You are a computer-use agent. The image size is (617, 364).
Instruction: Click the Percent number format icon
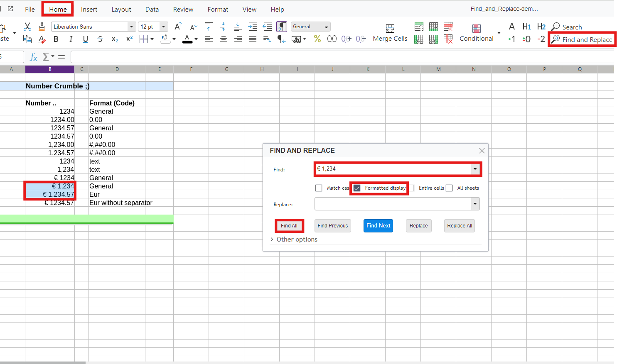(317, 39)
